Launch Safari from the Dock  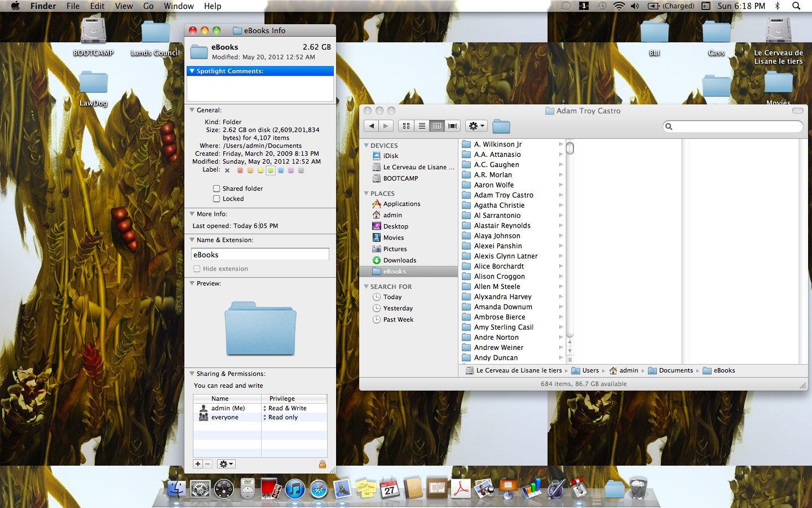(x=319, y=489)
